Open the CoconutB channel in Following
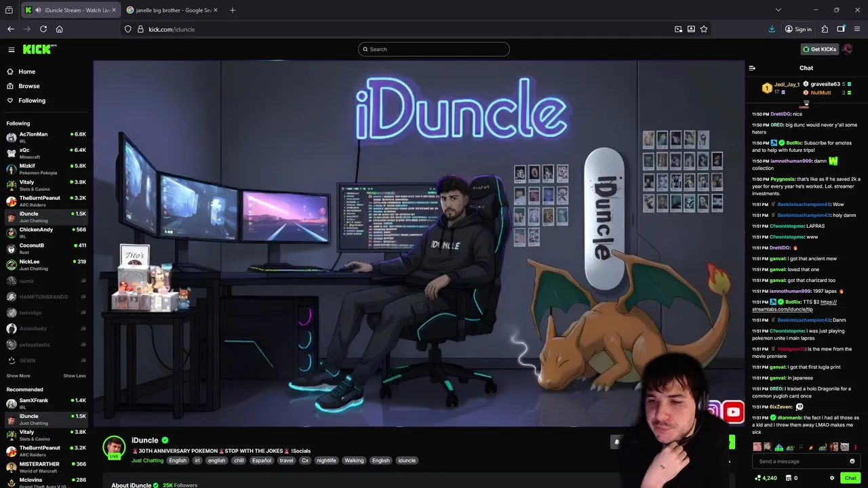This screenshot has height=488, width=868. (x=46, y=248)
